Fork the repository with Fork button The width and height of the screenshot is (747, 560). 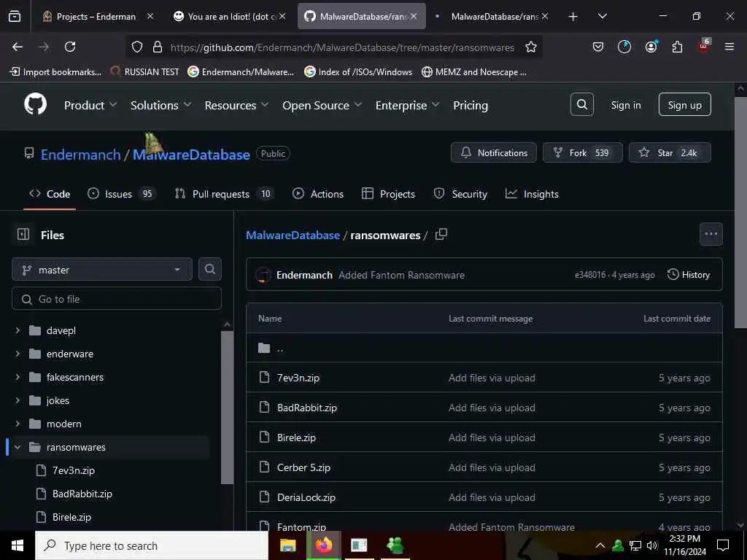pos(583,152)
